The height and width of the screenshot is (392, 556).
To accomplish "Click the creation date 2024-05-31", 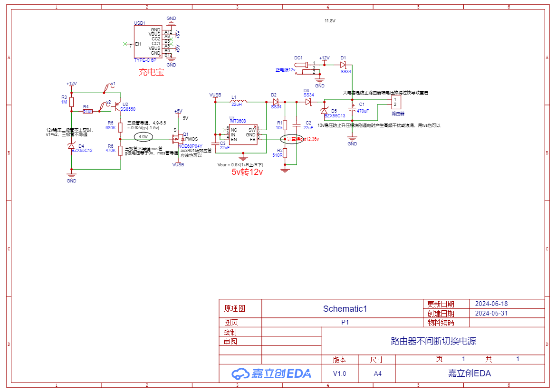I will point(491,313).
